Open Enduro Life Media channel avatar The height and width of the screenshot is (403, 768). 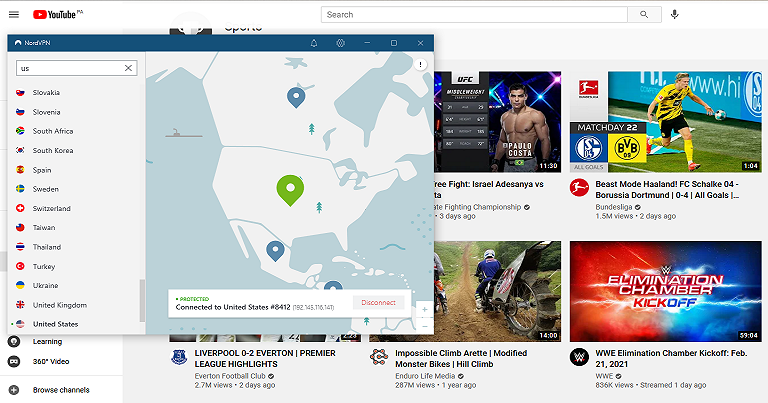(379, 357)
